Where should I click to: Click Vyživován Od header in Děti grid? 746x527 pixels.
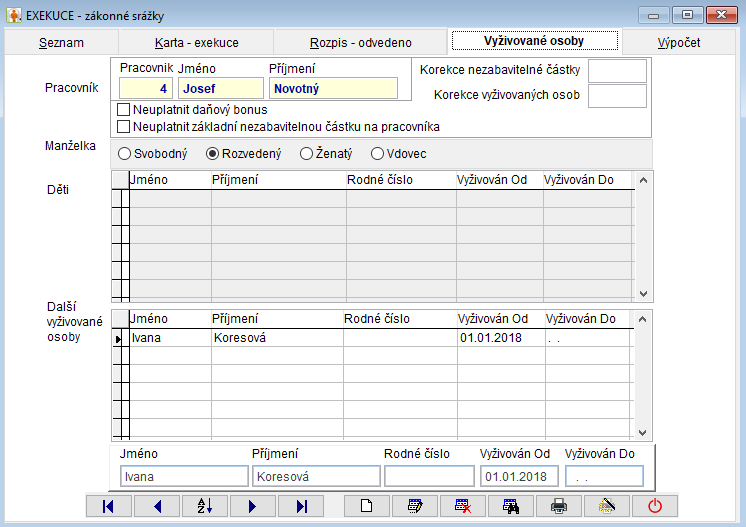pyautogui.click(x=500, y=180)
